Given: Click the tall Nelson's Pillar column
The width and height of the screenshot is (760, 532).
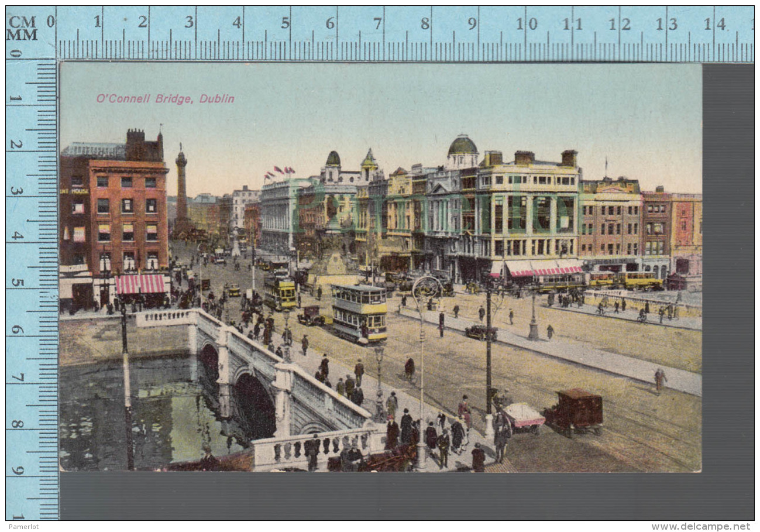Looking at the screenshot, I should 181,190.
